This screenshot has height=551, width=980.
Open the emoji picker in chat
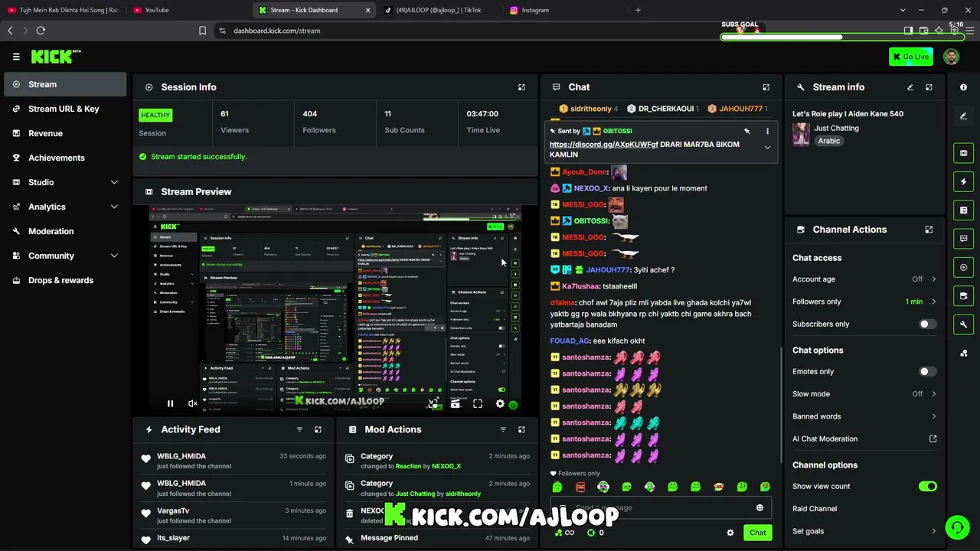point(759,508)
